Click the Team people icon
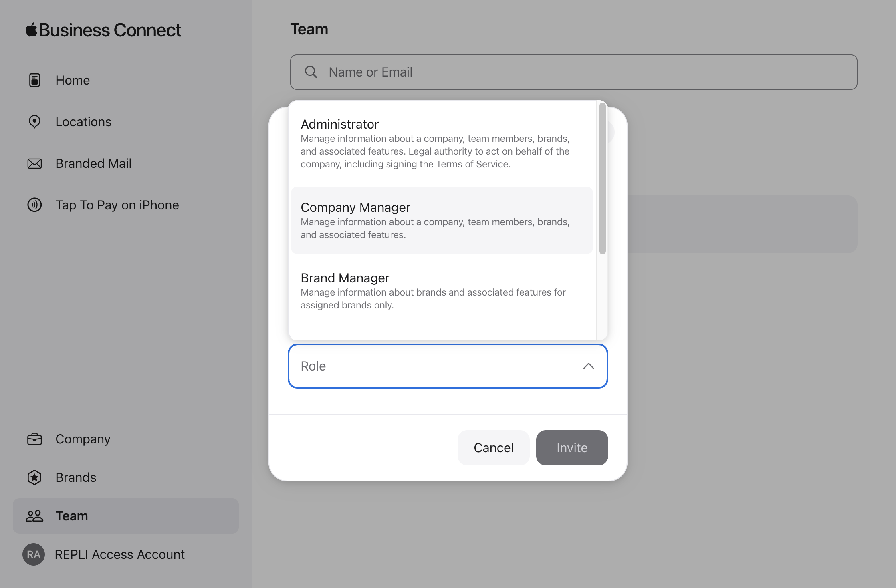The height and width of the screenshot is (588, 896). pyautogui.click(x=34, y=516)
